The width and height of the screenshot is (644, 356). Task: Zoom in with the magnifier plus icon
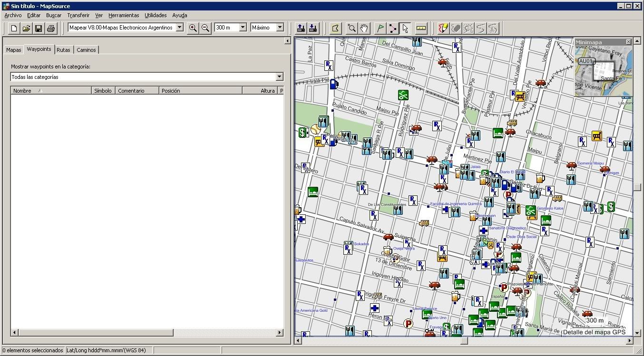click(x=193, y=28)
